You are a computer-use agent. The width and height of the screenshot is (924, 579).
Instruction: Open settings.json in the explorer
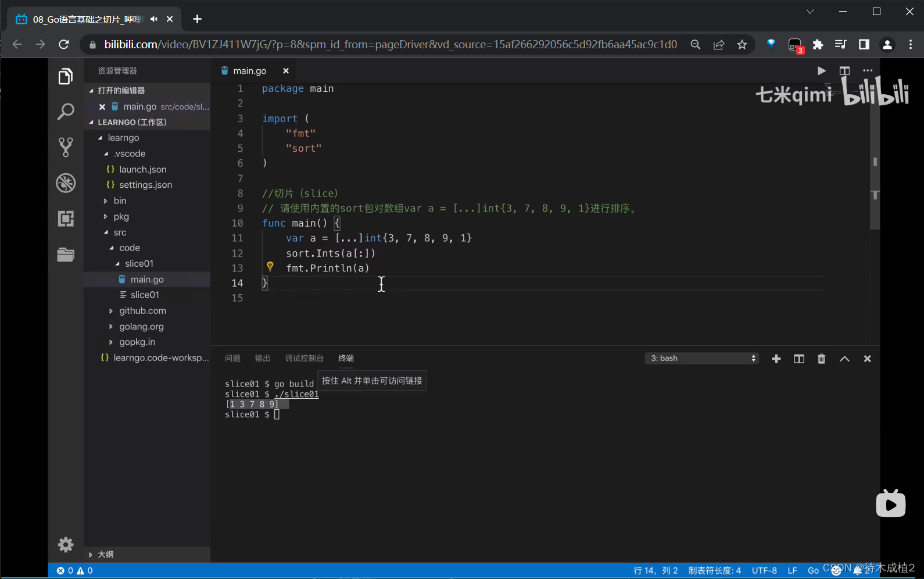(146, 185)
